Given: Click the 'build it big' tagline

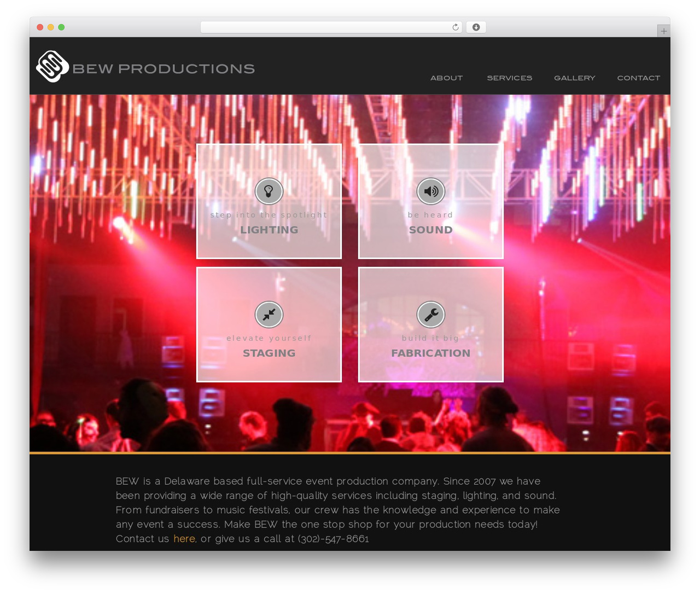Looking at the screenshot, I should pos(431,338).
